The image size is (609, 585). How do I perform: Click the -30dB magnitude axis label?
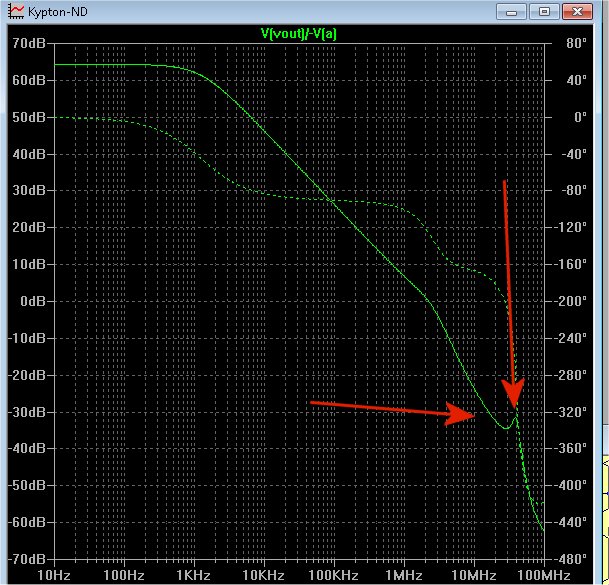click(27, 412)
